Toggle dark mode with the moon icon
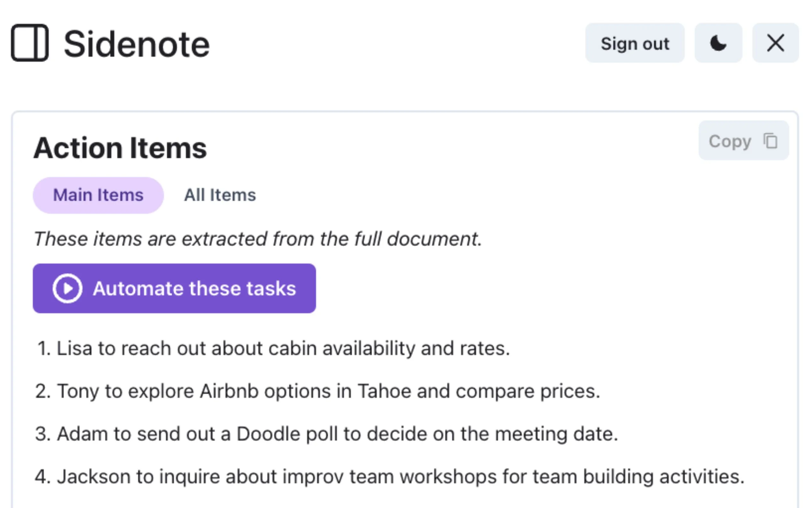Image resolution: width=812 pixels, height=508 pixels. [x=718, y=43]
